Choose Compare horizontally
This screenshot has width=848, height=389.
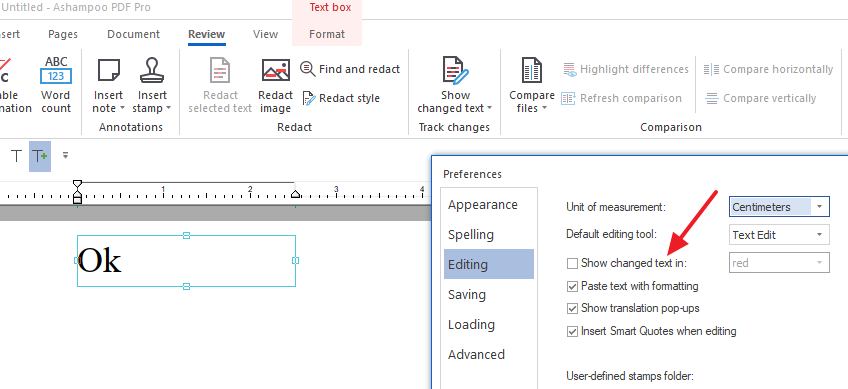768,69
